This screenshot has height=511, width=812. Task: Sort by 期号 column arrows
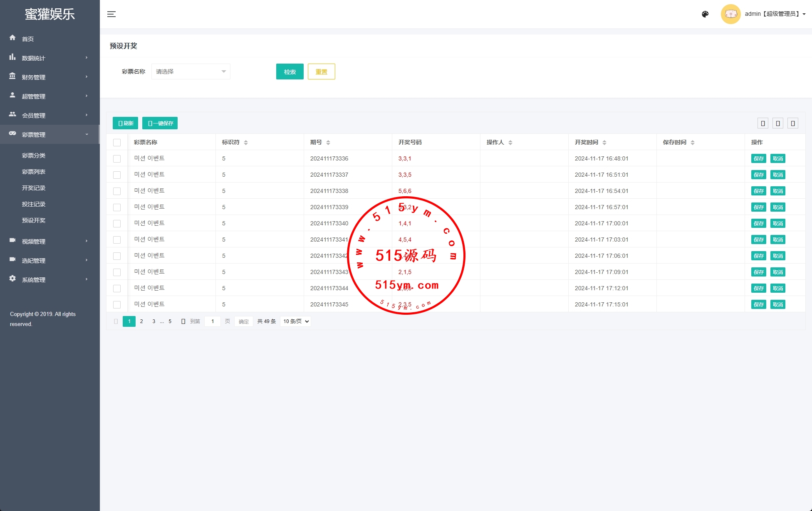pyautogui.click(x=328, y=143)
